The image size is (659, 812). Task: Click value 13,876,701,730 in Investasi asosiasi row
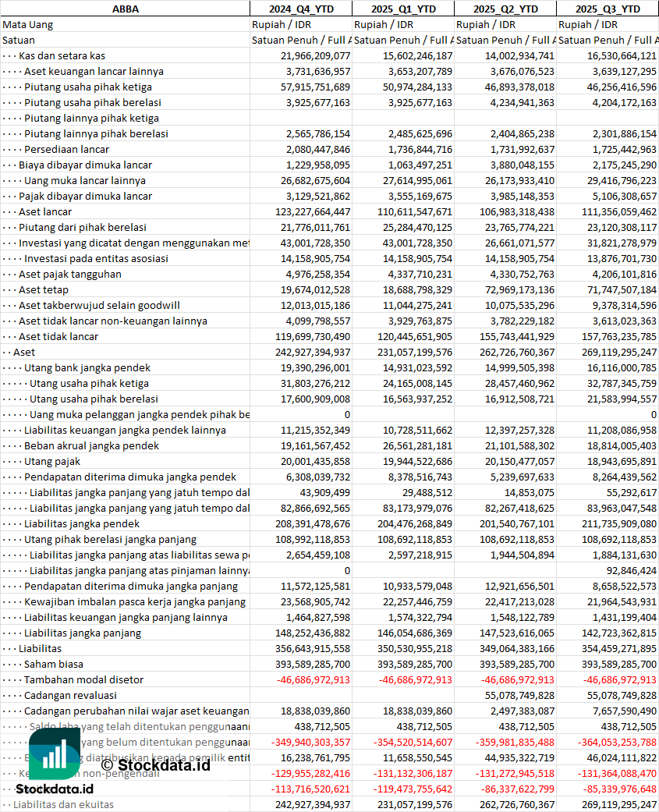622,258
